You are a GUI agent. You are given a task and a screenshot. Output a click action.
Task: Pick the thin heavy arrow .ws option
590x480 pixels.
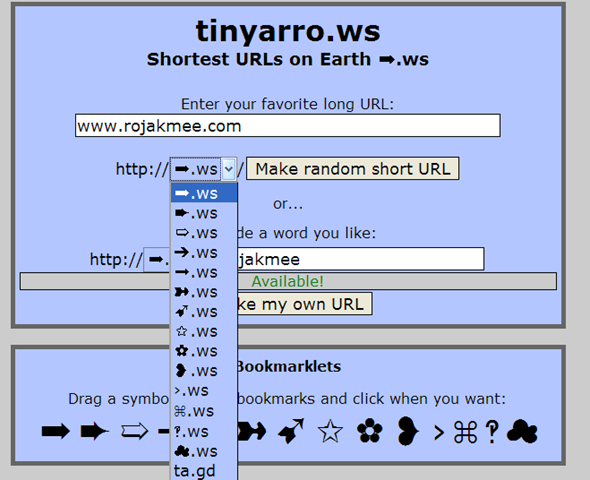(x=204, y=252)
